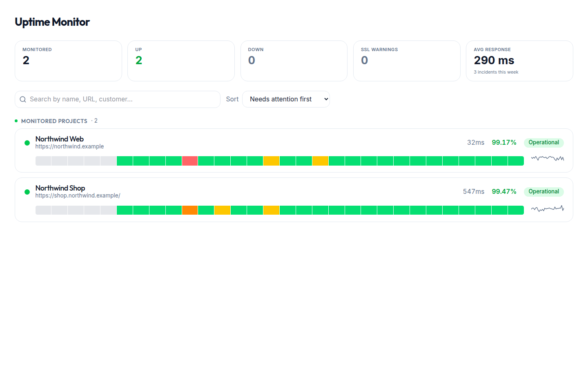Click the green dot beside Monitored Projects

click(16, 121)
